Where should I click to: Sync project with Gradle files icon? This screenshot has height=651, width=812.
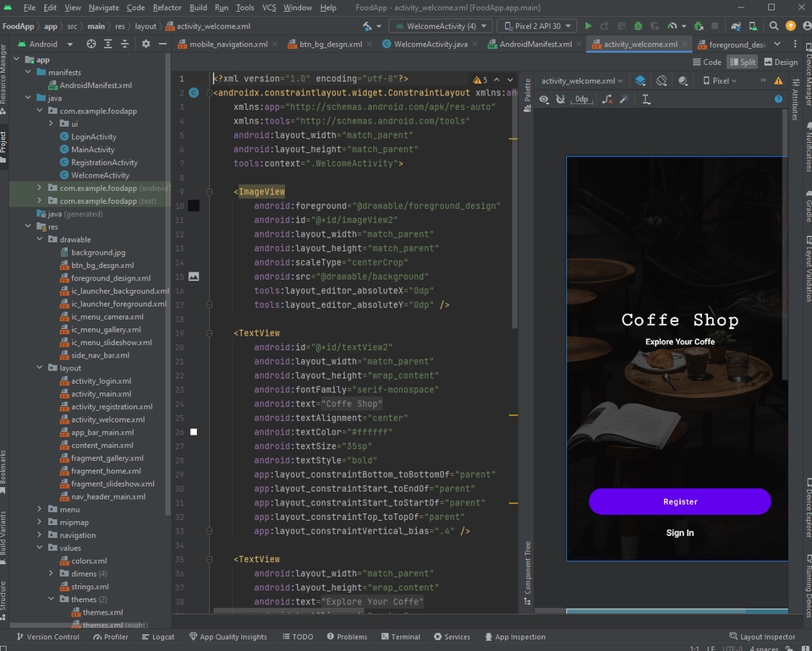click(735, 26)
